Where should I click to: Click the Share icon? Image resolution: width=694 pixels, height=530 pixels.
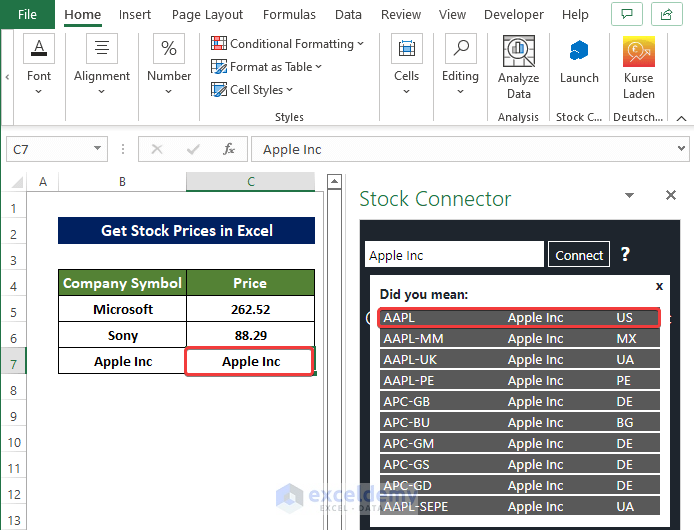coord(667,14)
